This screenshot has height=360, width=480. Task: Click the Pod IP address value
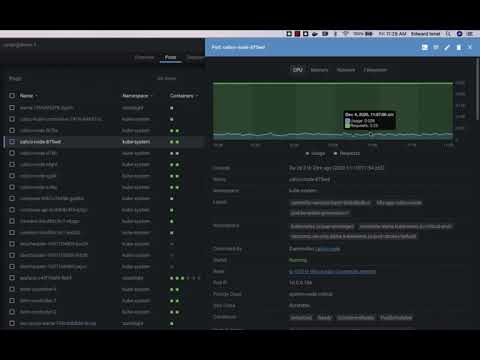click(x=300, y=283)
